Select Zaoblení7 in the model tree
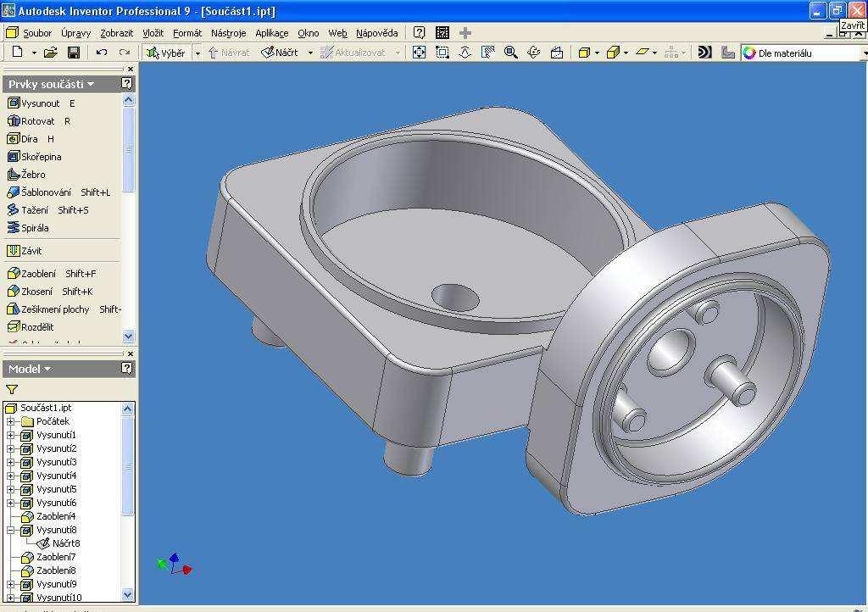Viewport: 868px width, 612px height. [48, 557]
